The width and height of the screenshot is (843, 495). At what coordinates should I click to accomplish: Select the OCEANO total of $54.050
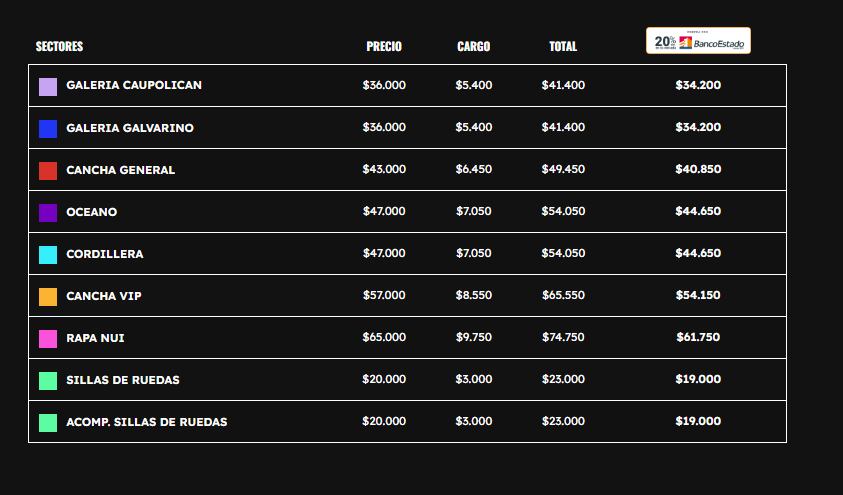563,211
